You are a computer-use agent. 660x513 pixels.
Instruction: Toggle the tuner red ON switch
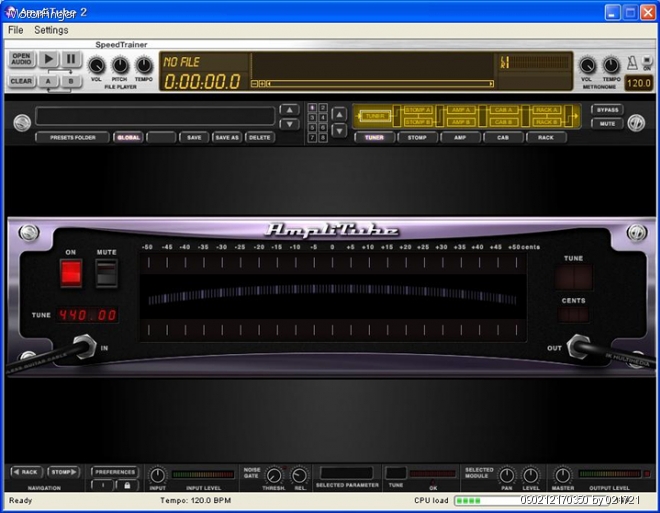71,271
